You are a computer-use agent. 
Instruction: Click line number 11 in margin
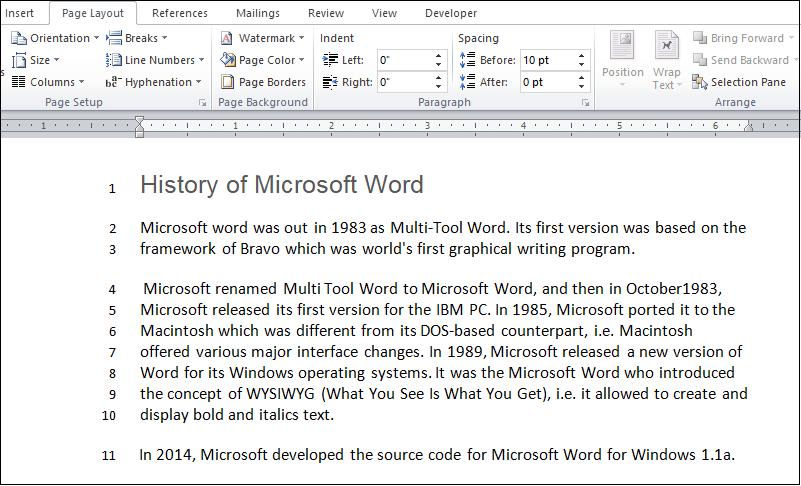[x=109, y=455]
